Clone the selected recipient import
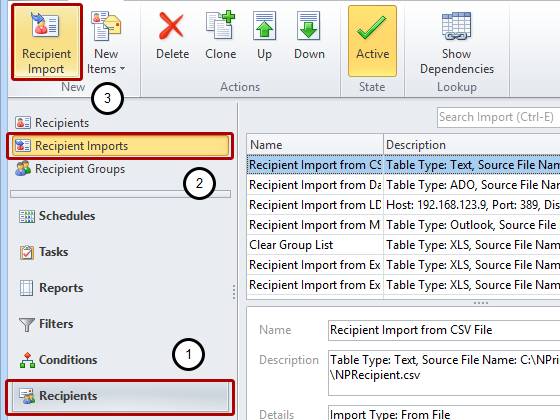Image resolution: width=560 pixels, height=420 pixels. 220,36
